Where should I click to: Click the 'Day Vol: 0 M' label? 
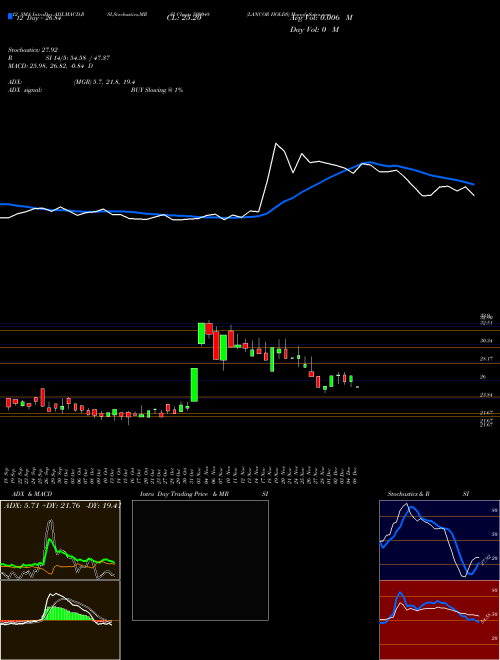(314, 29)
